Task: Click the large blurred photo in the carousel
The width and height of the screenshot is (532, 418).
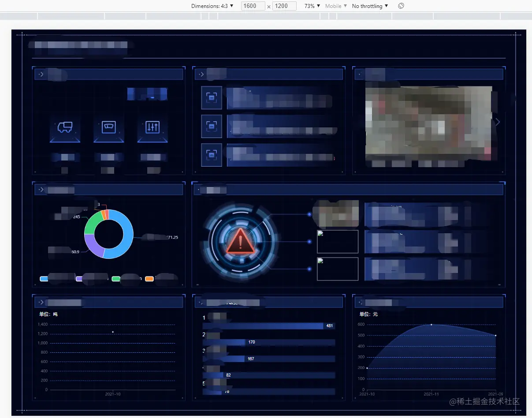Action: point(428,123)
